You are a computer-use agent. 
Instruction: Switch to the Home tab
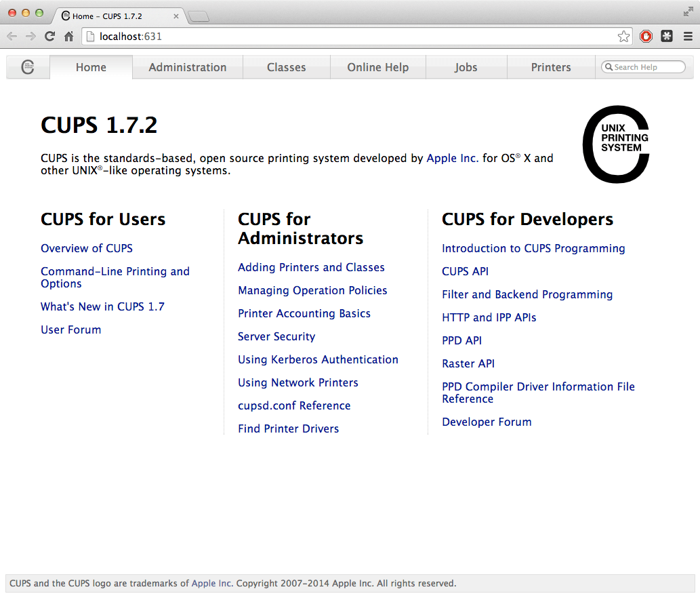(91, 67)
